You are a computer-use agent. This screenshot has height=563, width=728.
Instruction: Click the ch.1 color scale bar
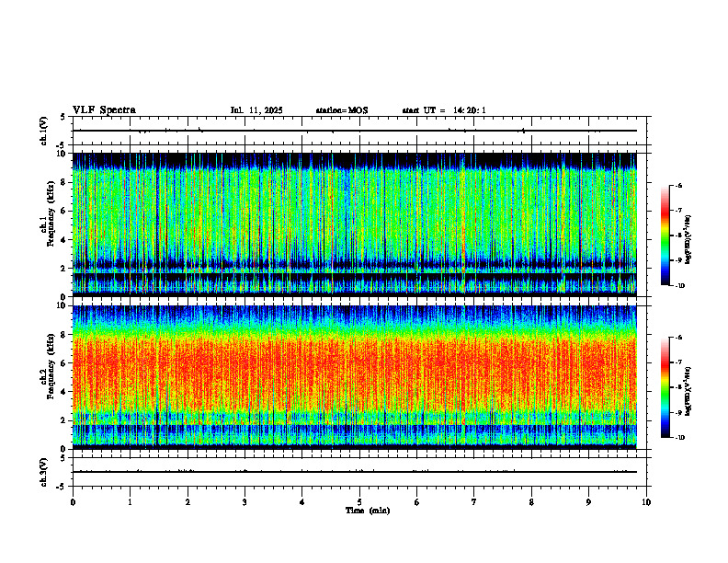click(x=665, y=236)
